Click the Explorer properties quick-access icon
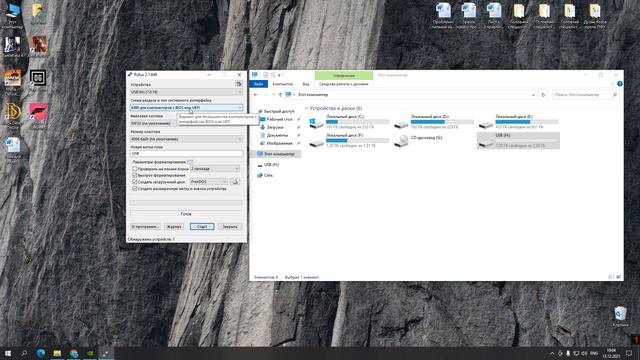Screen dimensions: 640x360 [x=265, y=75]
